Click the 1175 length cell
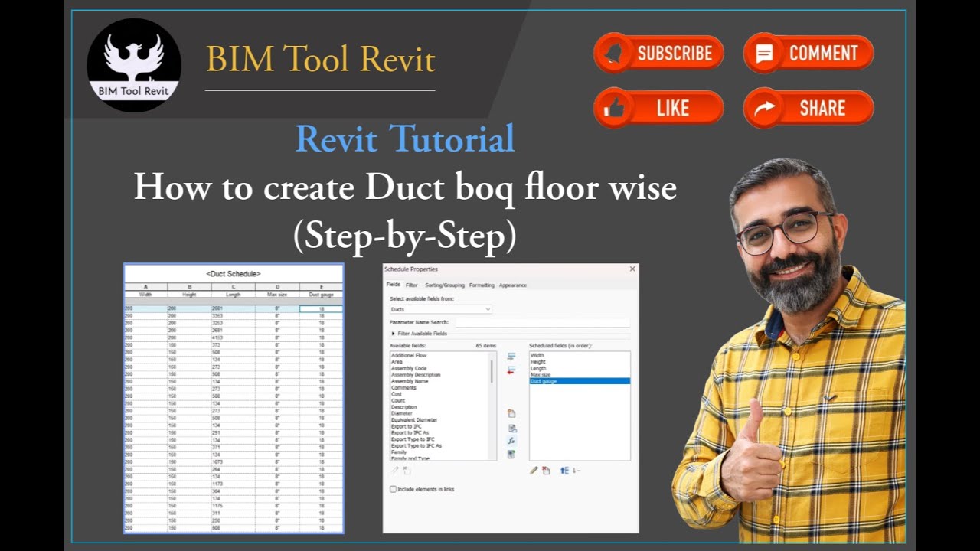Viewport: 980px width, 551px height. [234, 505]
